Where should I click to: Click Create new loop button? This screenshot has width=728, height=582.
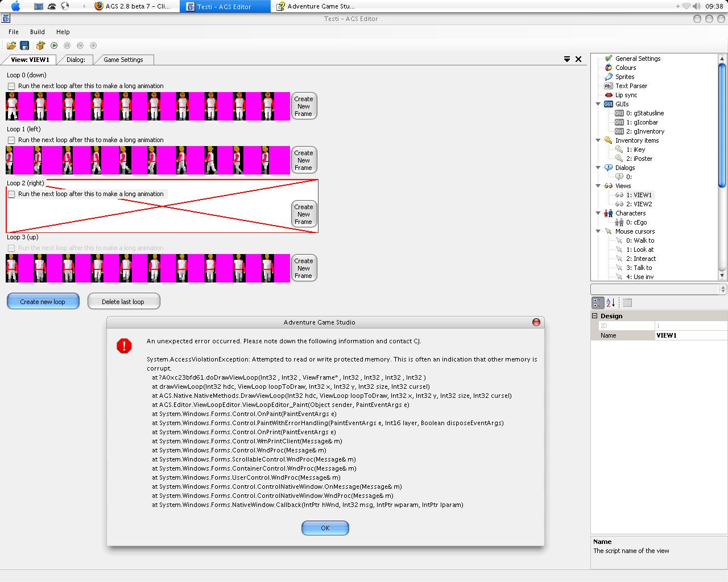(x=43, y=302)
